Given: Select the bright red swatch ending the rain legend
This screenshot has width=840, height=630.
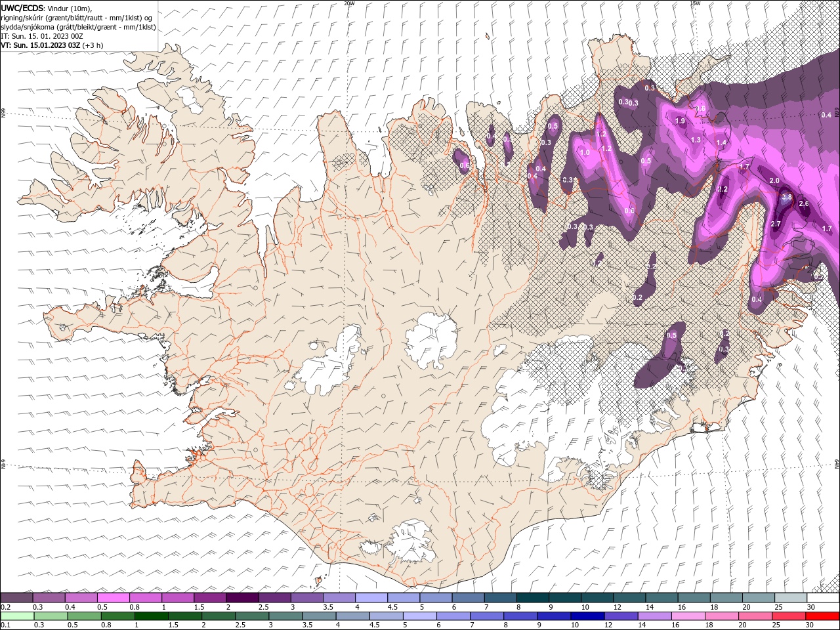Looking at the screenshot, I should 823,616.
